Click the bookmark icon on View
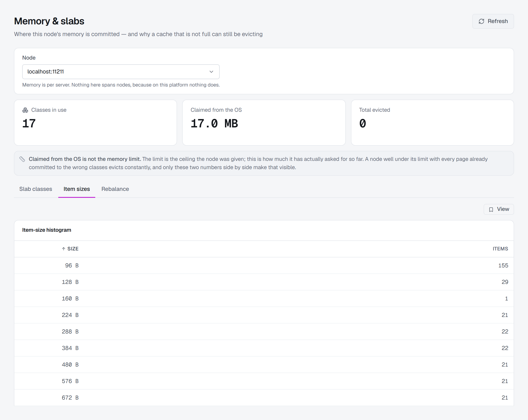 [x=491, y=210]
